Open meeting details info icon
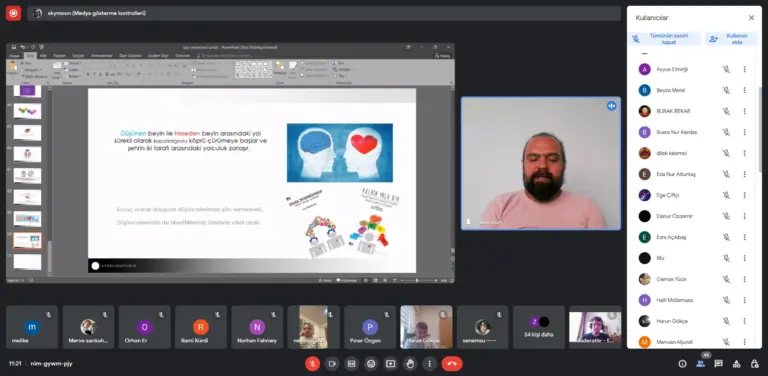 coord(682,364)
